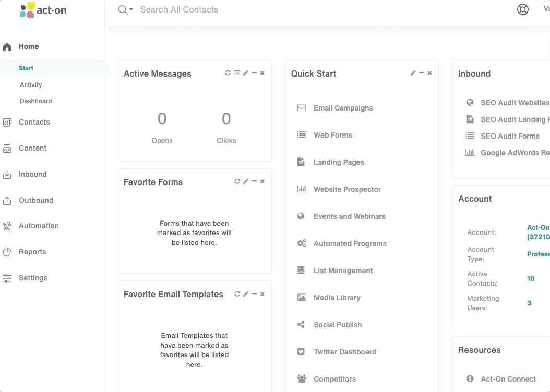Click the Contacts address book icon

point(7,123)
